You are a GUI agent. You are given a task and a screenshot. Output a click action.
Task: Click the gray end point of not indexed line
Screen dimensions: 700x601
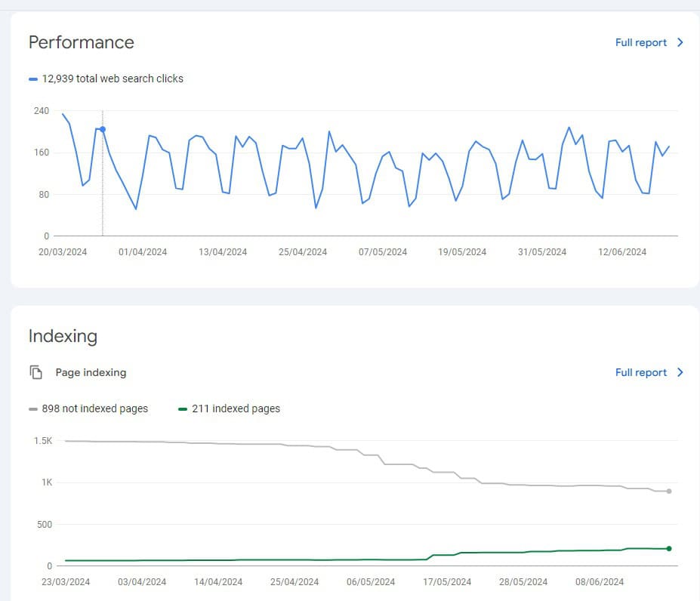pos(669,491)
